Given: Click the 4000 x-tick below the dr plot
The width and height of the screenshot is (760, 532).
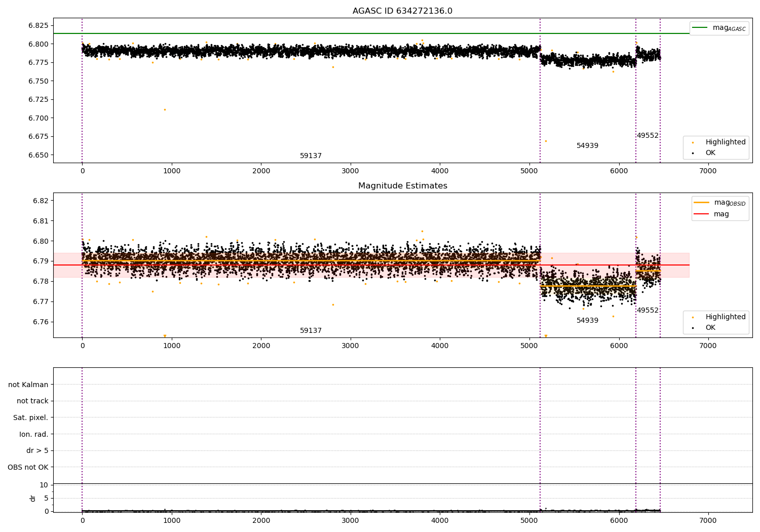Looking at the screenshot, I should pyautogui.click(x=440, y=521).
